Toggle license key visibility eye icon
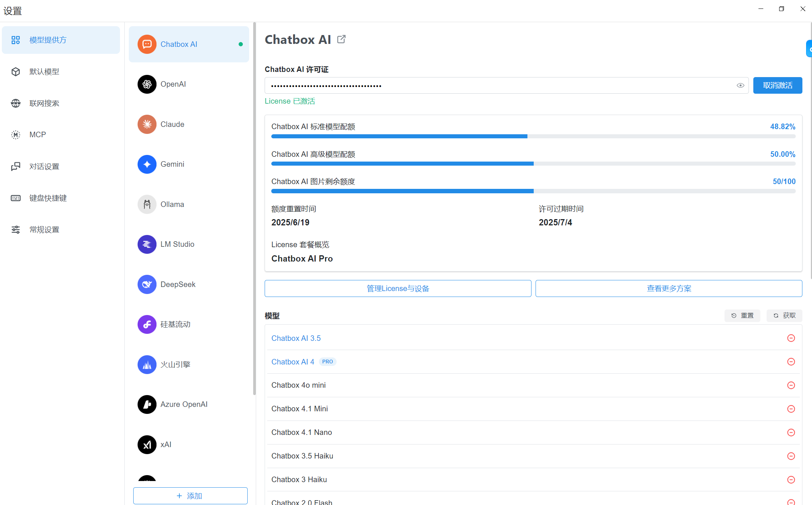This screenshot has height=505, width=812. tap(740, 86)
